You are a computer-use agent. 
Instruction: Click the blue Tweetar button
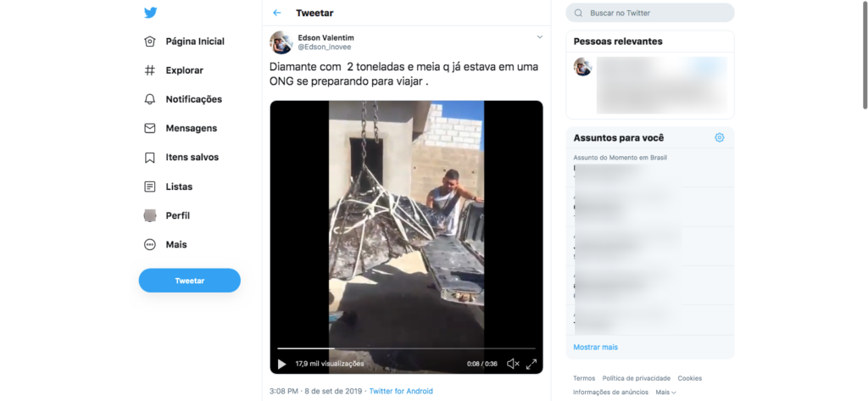point(189,281)
